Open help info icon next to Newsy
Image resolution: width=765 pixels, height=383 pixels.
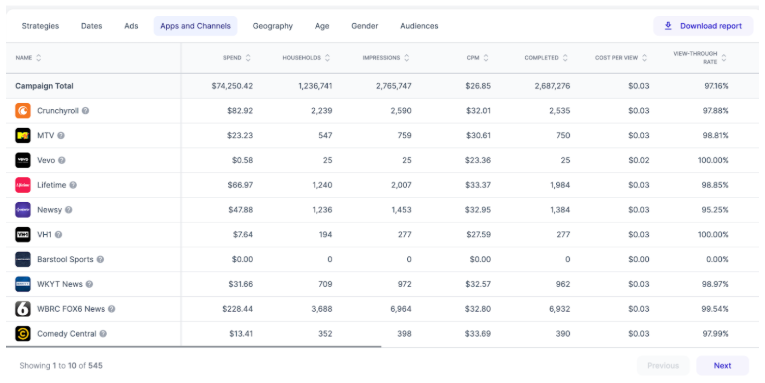[x=69, y=210]
